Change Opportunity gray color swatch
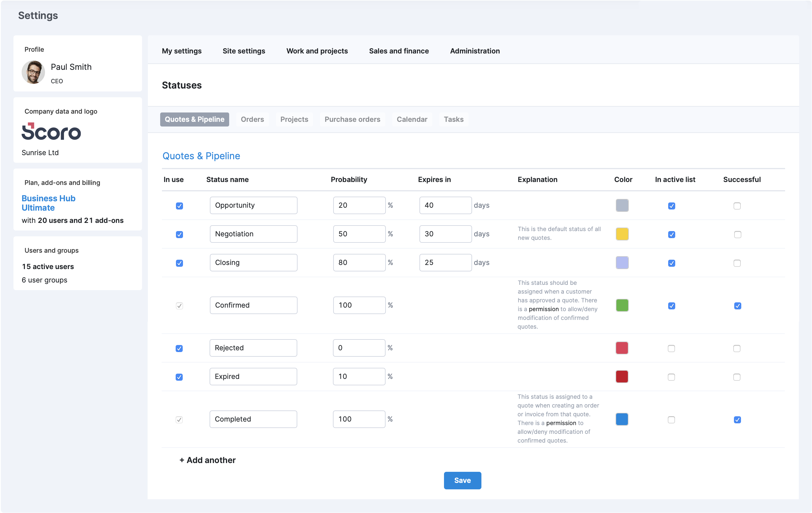The image size is (812, 513). pos(622,205)
